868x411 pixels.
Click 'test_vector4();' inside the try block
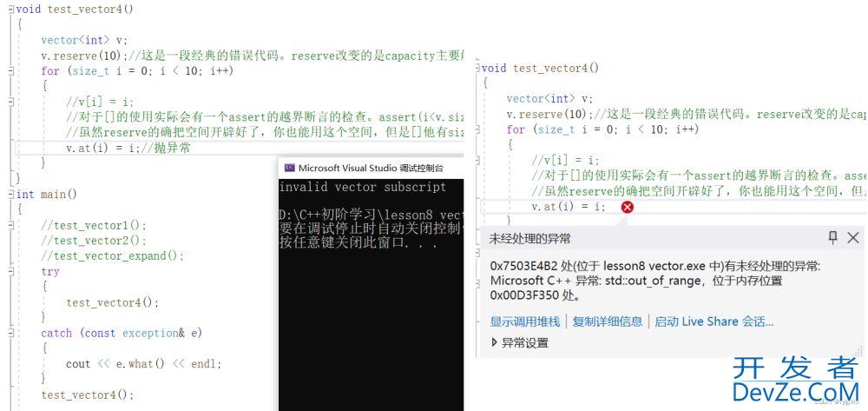pyautogui.click(x=112, y=302)
